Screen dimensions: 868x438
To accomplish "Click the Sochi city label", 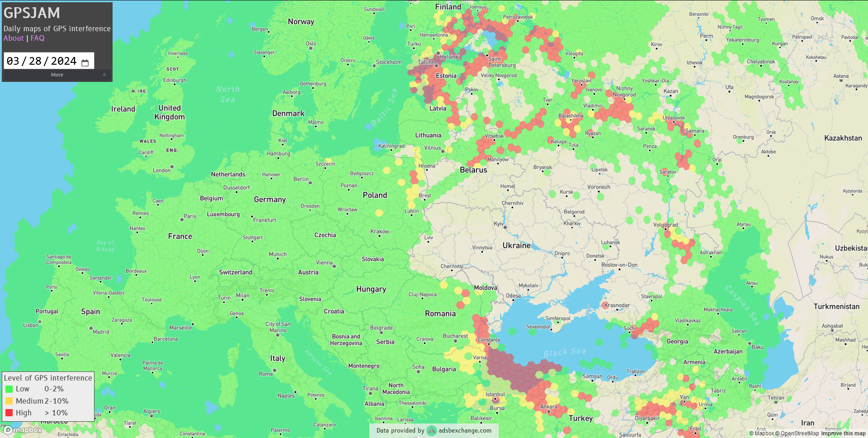I will point(629,328).
